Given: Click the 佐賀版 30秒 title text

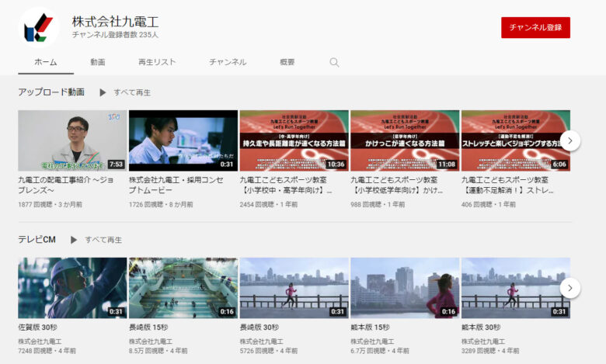Looking at the screenshot, I should click(37, 328).
